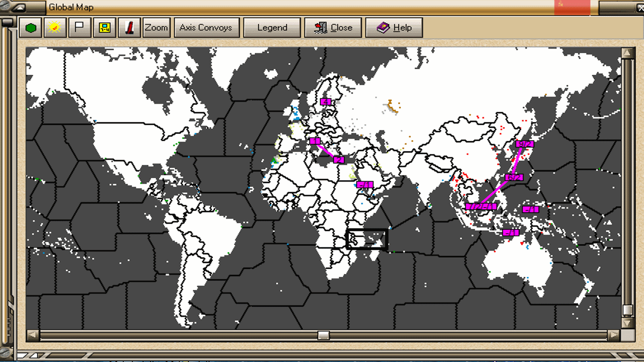644x362 pixels.
Task: Select the -/1 convoy marker near East Africa
Action: [x=365, y=185]
